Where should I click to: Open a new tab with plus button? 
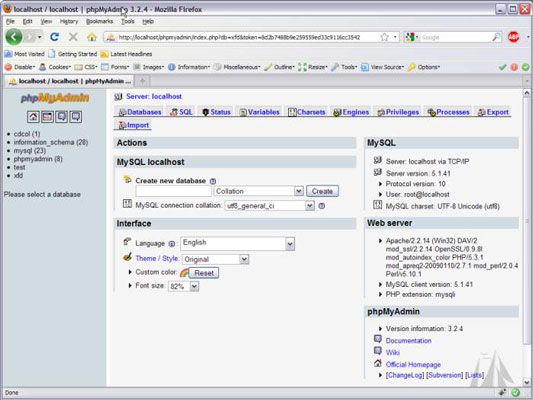coord(142,81)
